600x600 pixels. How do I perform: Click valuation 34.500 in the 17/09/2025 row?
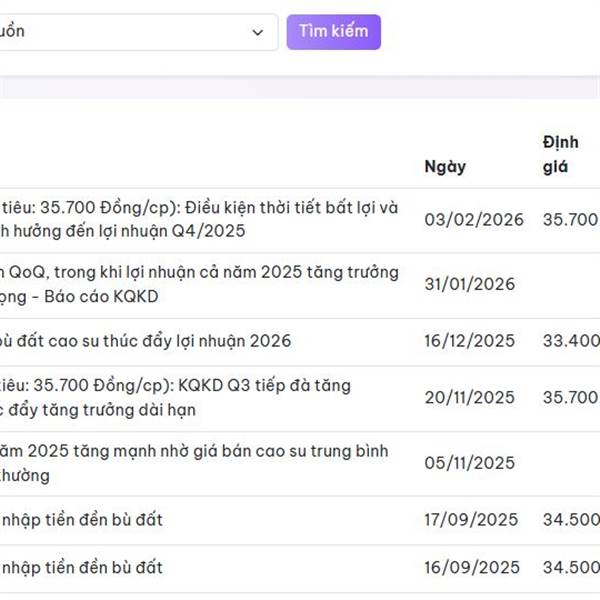click(x=571, y=520)
